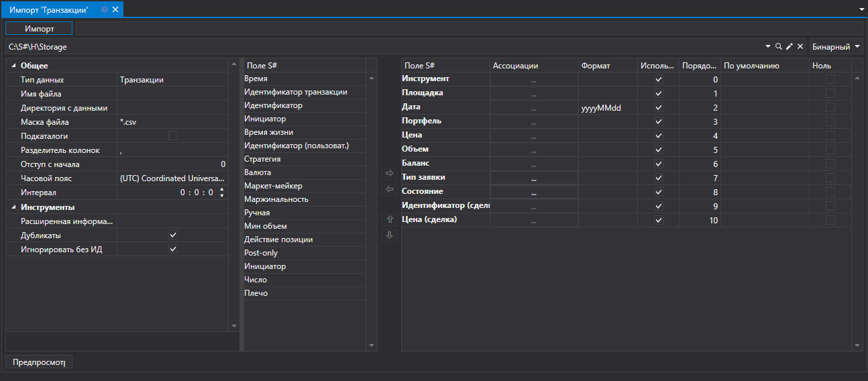
Task: Open associations editor for Объем row
Action: [x=534, y=150]
